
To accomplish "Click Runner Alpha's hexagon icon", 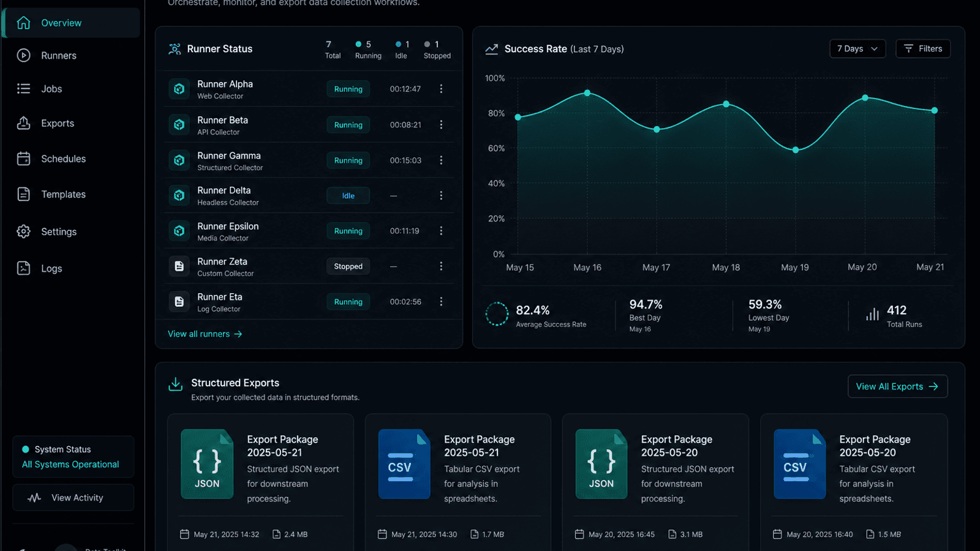I will click(x=179, y=89).
